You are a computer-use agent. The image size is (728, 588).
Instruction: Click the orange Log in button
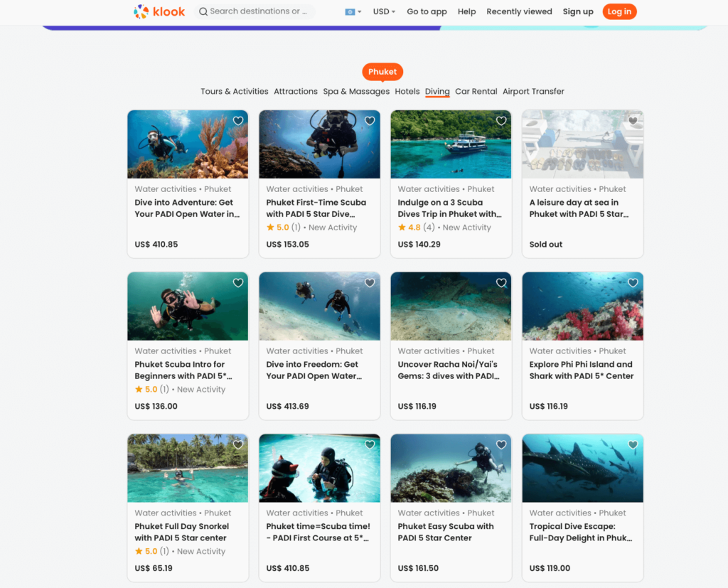coord(619,11)
